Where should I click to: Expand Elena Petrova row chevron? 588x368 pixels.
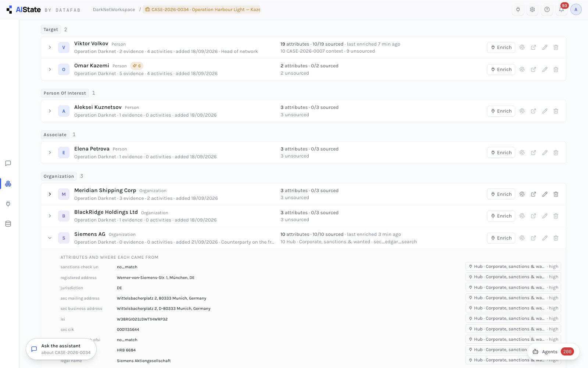50,153
